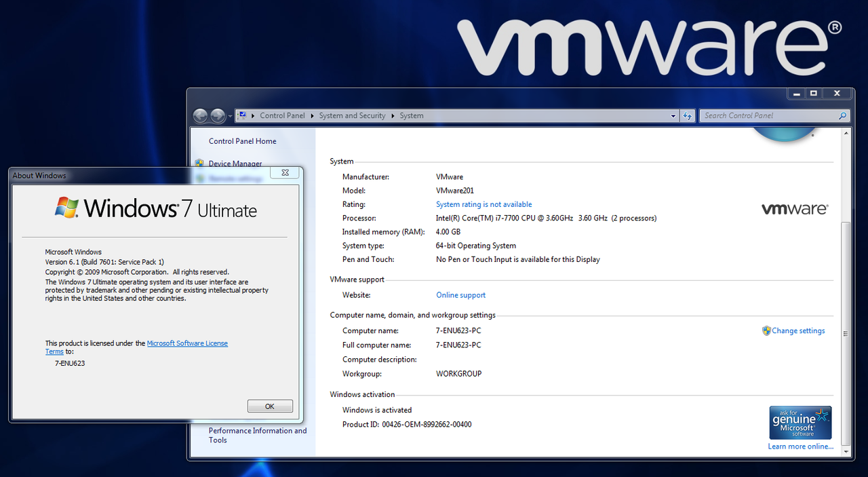Click the Back navigation arrow in Control Panel
Image resolution: width=868 pixels, height=477 pixels.
[x=200, y=116]
